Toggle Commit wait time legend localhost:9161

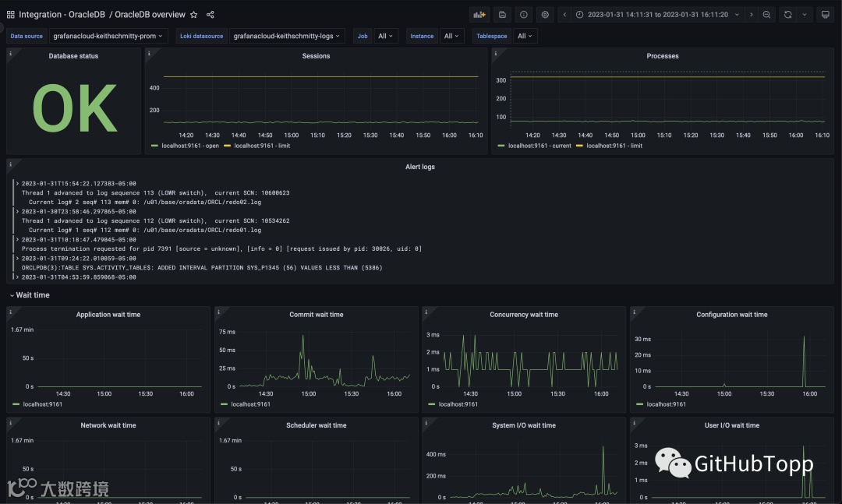click(250, 404)
